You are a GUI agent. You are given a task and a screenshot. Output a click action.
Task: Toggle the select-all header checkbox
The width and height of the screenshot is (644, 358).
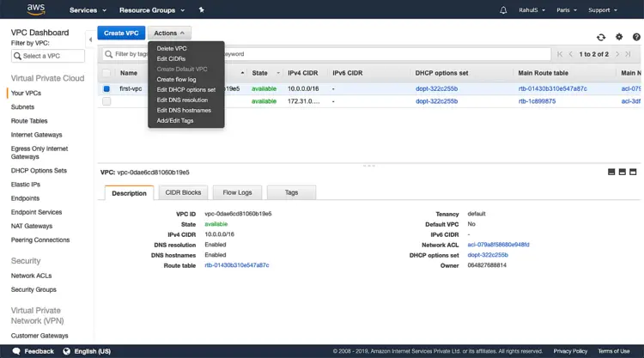point(106,73)
